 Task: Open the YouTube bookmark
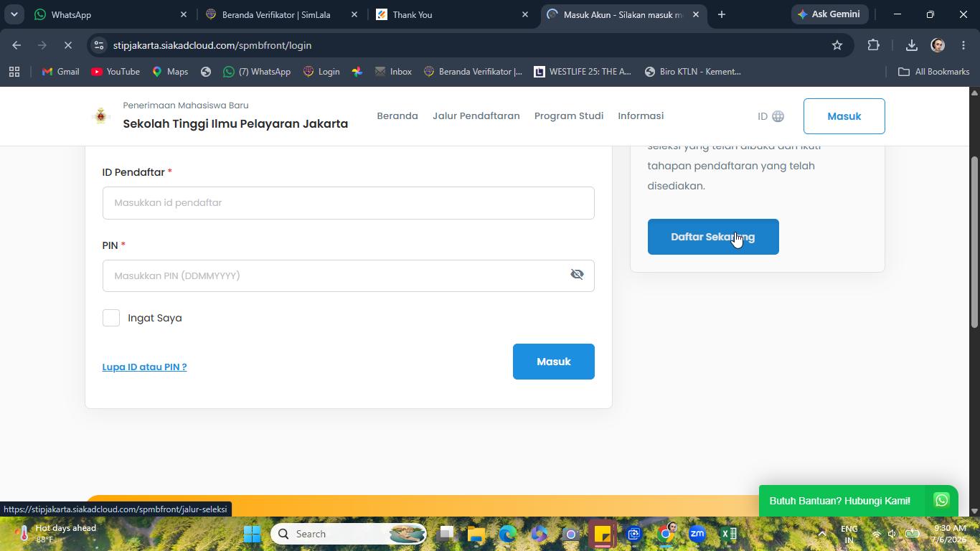116,72
